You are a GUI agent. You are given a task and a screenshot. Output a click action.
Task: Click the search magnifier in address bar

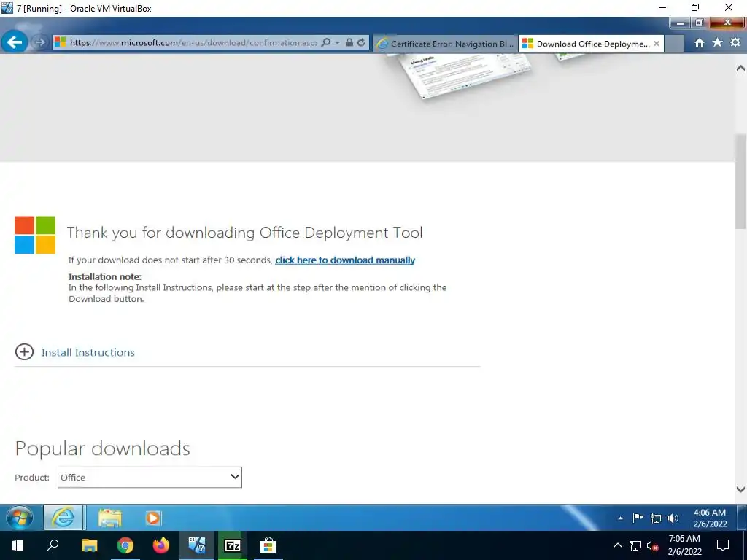tap(326, 42)
